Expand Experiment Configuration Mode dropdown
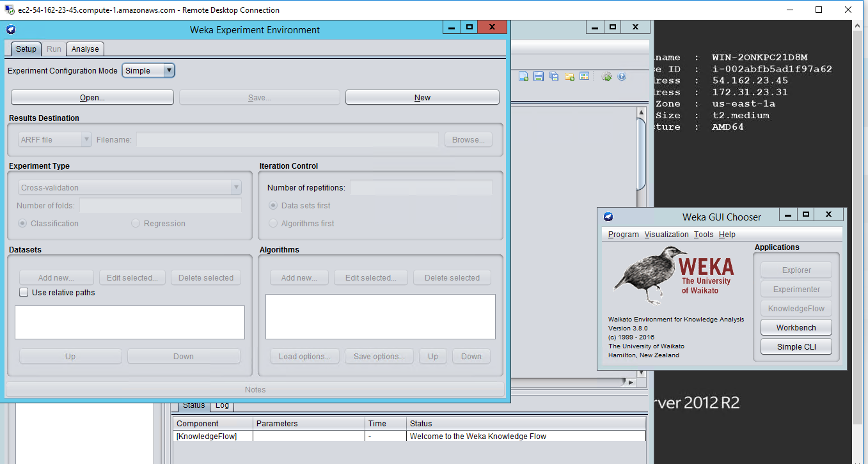The width and height of the screenshot is (868, 464). pyautogui.click(x=169, y=71)
